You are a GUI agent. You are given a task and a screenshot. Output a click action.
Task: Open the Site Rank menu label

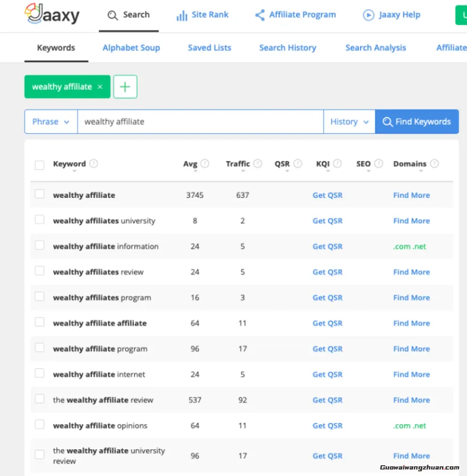tap(210, 15)
